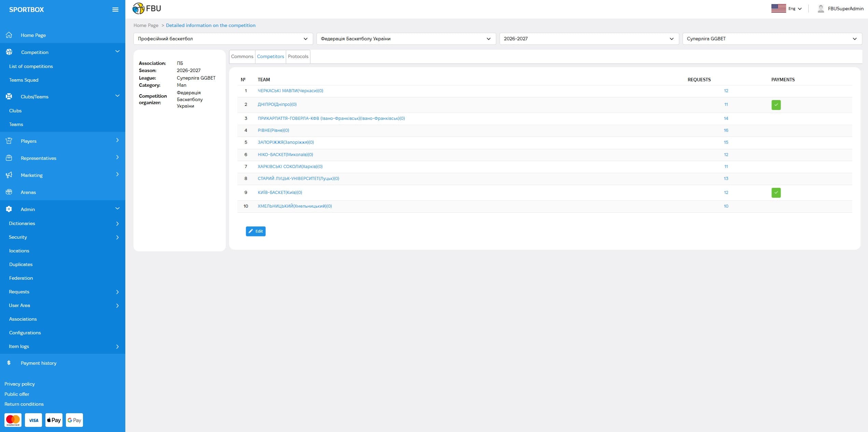Click the Mastercard payment icon
The height and width of the screenshot is (432, 868).
click(x=13, y=420)
